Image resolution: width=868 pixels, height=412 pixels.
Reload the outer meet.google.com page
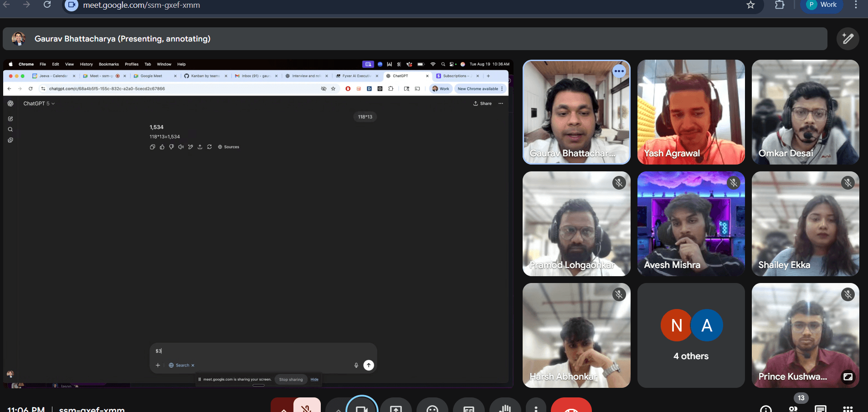pos(47,5)
